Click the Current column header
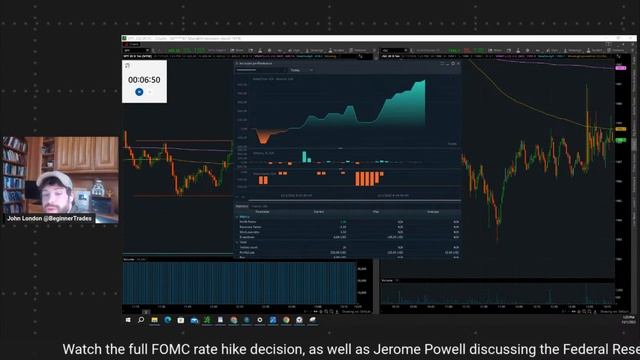640x360 pixels. (x=319, y=211)
